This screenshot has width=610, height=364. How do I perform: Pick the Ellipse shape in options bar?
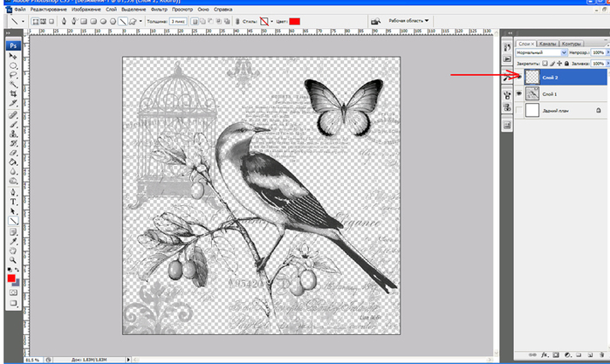(x=103, y=22)
